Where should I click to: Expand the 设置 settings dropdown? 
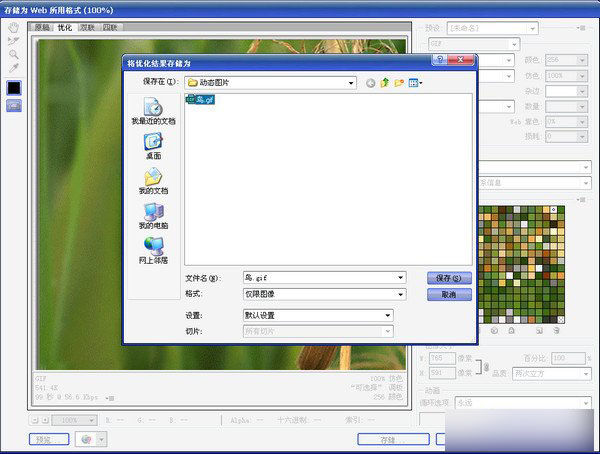tap(388, 315)
